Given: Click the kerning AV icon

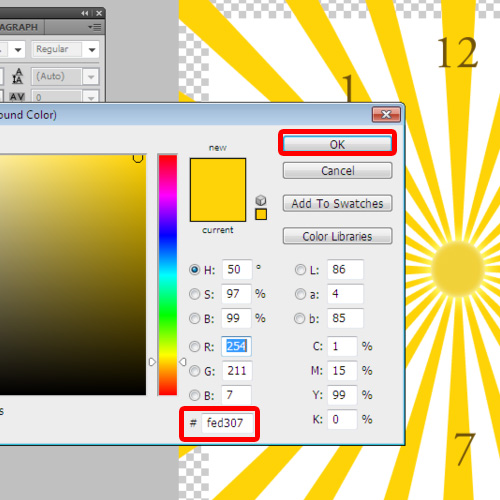Looking at the screenshot, I should (17, 97).
